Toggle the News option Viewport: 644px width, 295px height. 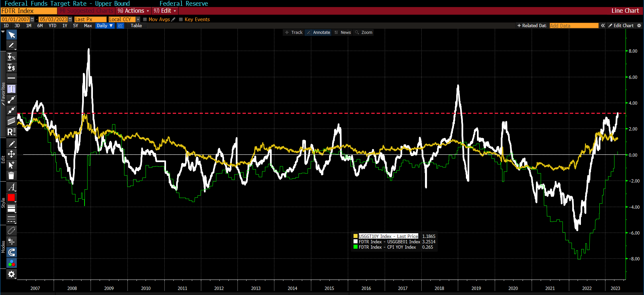(x=342, y=33)
